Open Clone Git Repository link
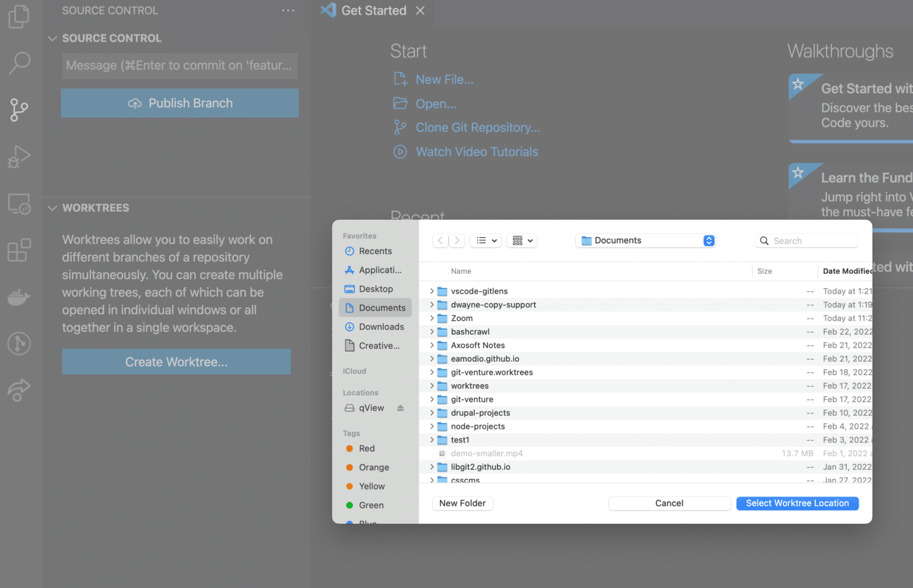 click(477, 127)
